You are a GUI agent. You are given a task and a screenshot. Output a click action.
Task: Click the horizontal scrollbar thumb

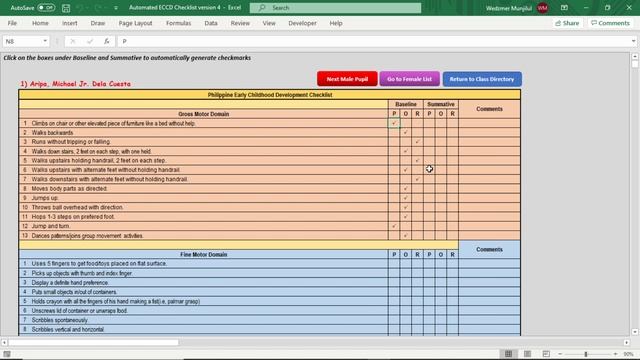(93, 342)
